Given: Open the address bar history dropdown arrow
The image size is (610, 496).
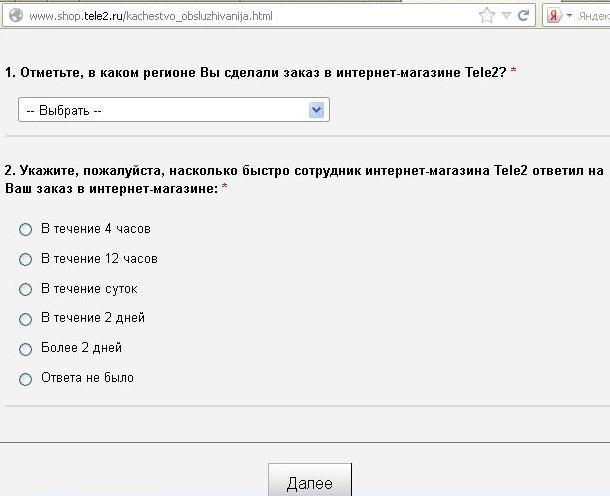Looking at the screenshot, I should (506, 16).
